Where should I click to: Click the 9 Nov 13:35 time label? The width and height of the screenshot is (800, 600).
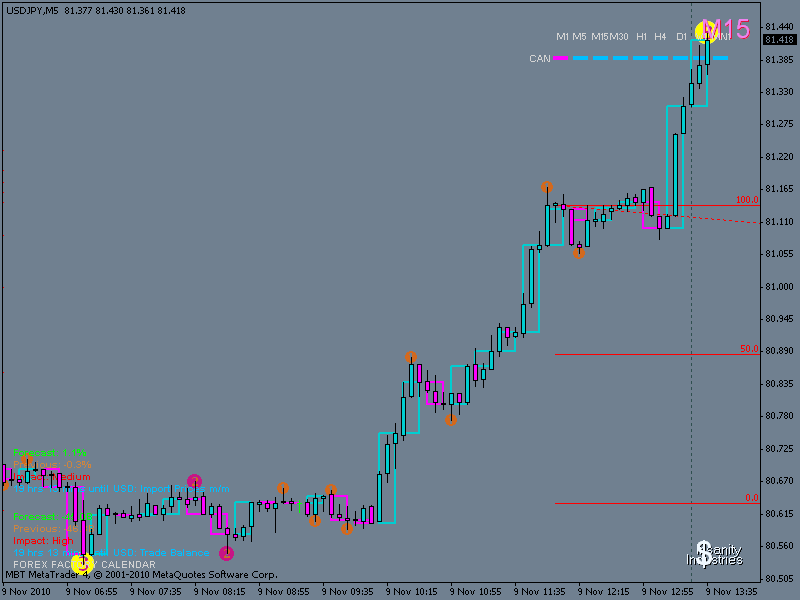[732, 592]
